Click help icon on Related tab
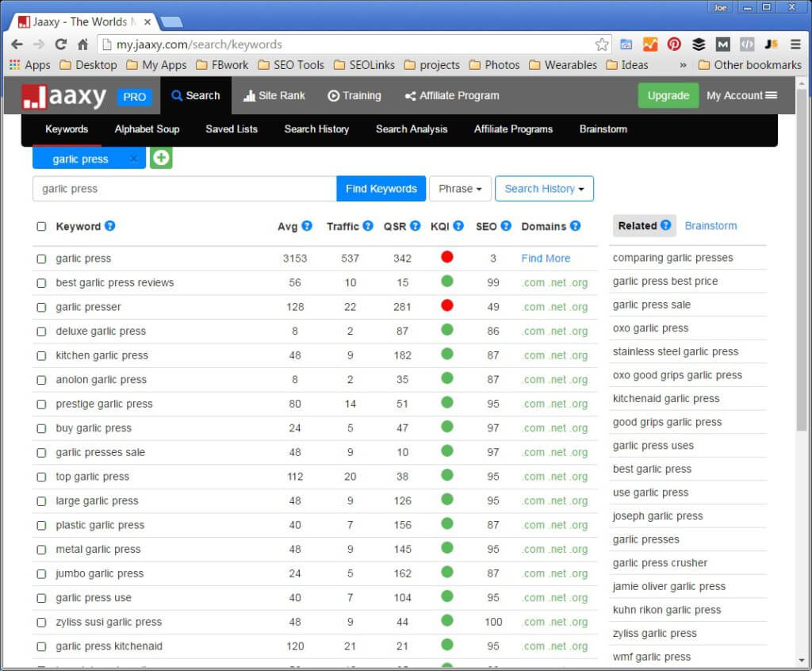The height and width of the screenshot is (671, 812). [665, 225]
